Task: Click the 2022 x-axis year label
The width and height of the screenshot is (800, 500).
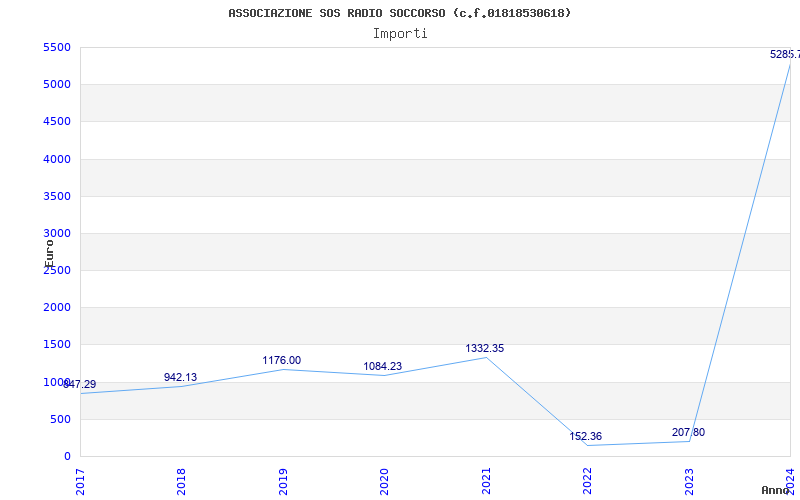Action: (587, 482)
